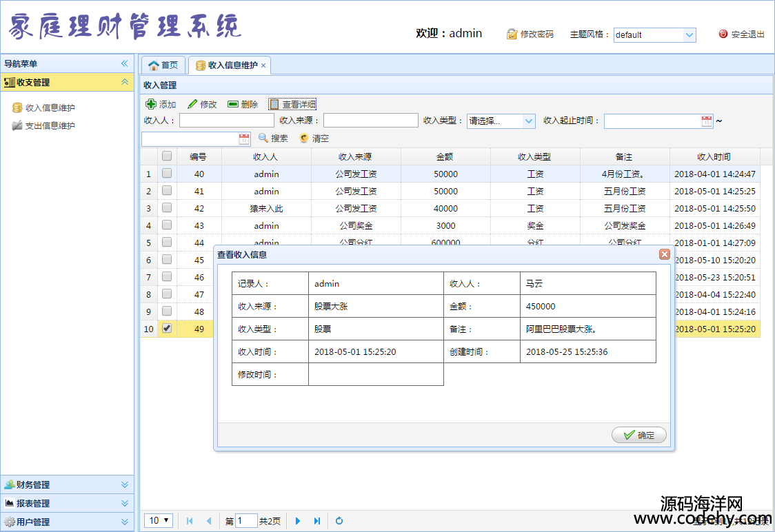Open calendar picker for income start time
Image resolution: width=775 pixels, height=532 pixels.
pyautogui.click(x=707, y=121)
